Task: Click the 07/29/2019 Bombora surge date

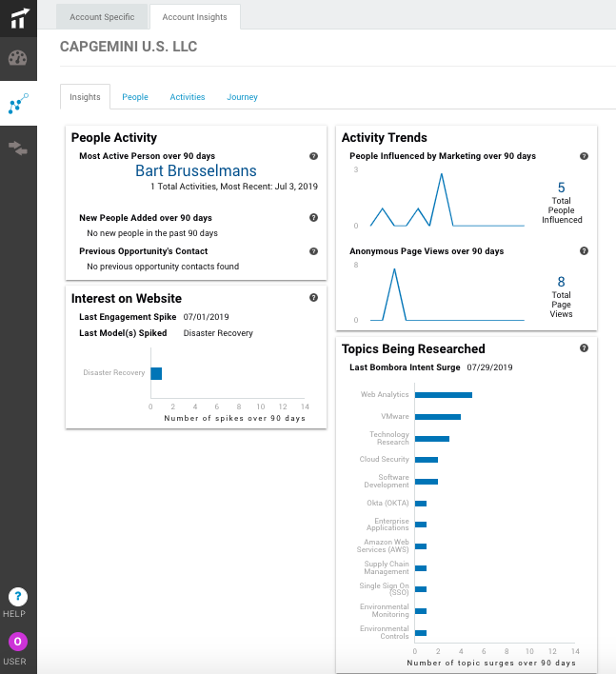Action: click(x=489, y=367)
